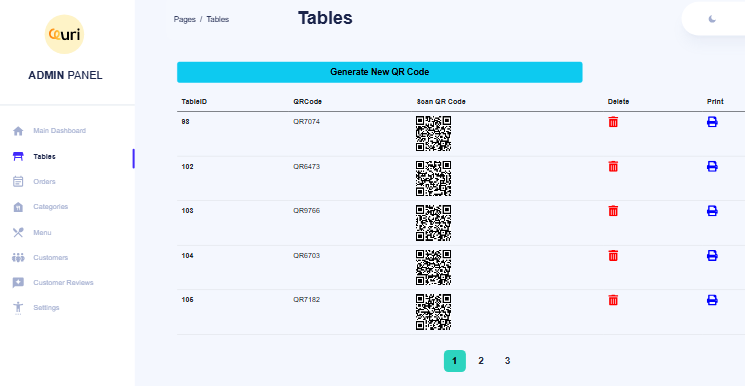This screenshot has width=745, height=386.
Task: Click the TableID column header
Action: point(194,102)
